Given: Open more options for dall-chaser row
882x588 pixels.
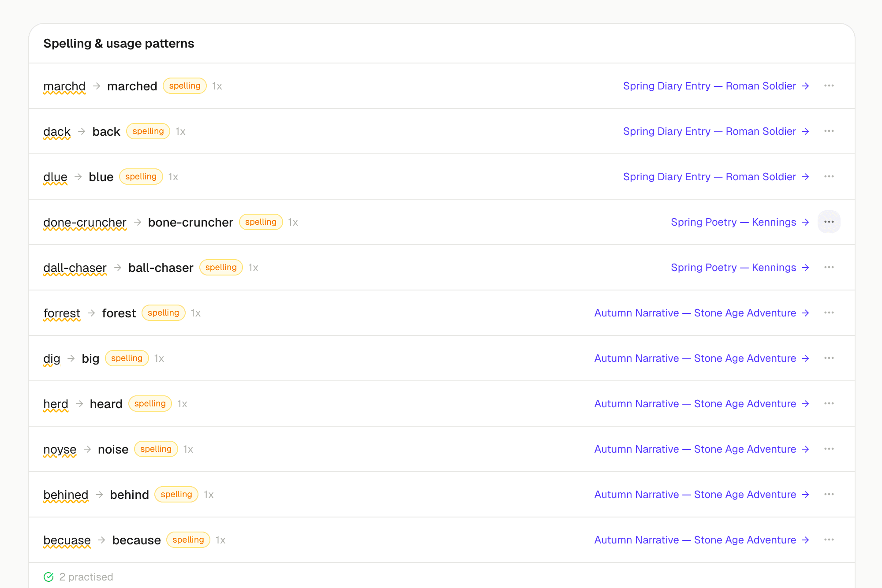Looking at the screenshot, I should tap(829, 268).
